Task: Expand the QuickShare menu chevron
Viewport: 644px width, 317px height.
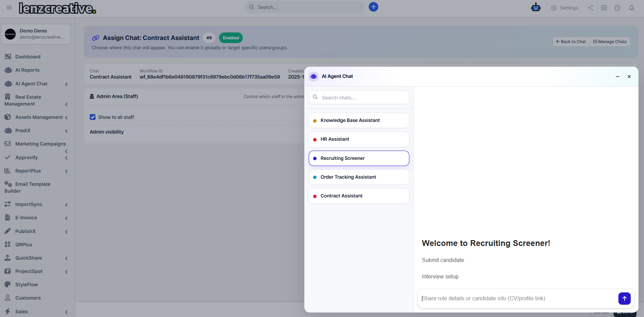Action: pos(67,258)
